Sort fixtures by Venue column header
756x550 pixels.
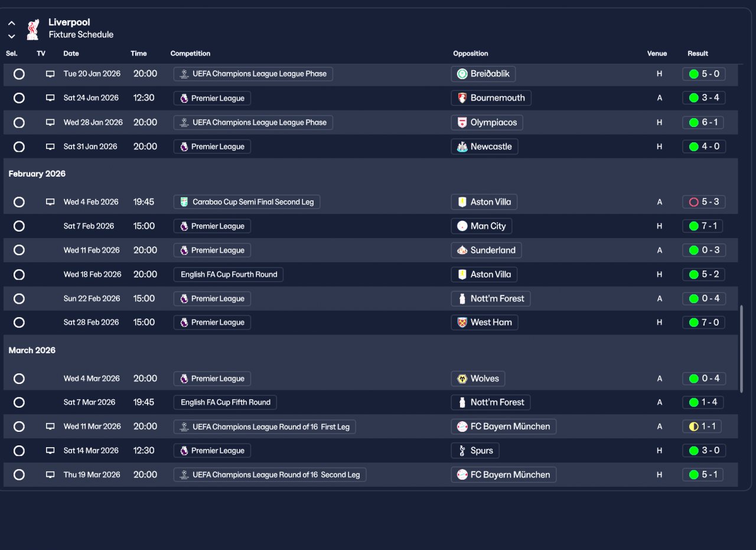pyautogui.click(x=657, y=53)
